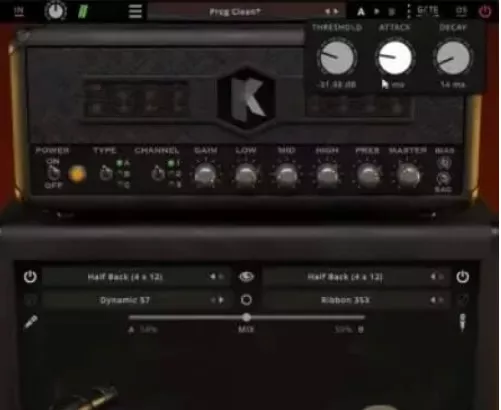Click the gate ATTACK knob
Screen dimensions: 501x410
click(x=395, y=58)
